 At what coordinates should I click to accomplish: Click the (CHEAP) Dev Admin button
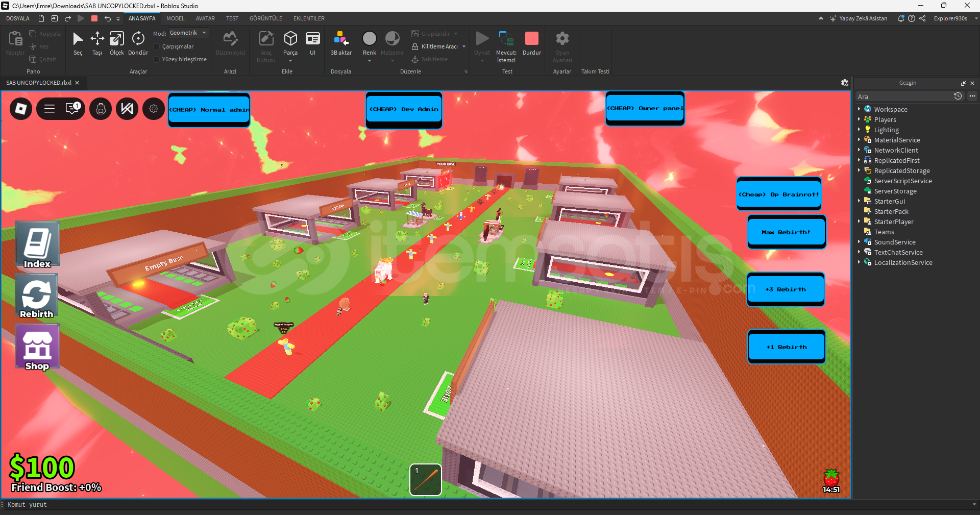click(404, 109)
